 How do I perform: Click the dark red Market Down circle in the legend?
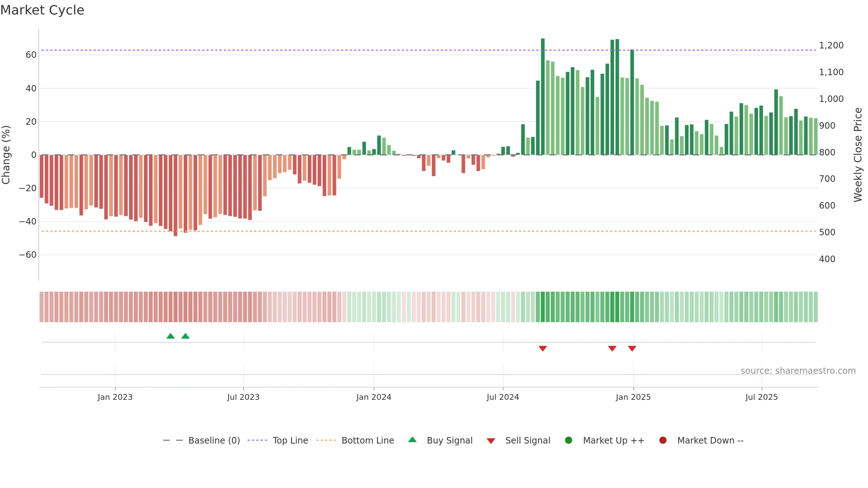663,440
